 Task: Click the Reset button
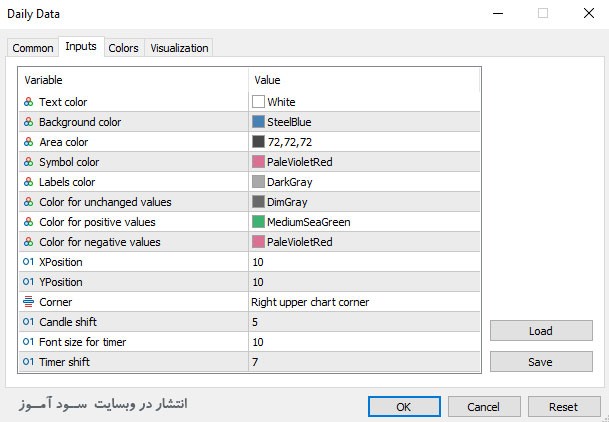click(x=563, y=407)
